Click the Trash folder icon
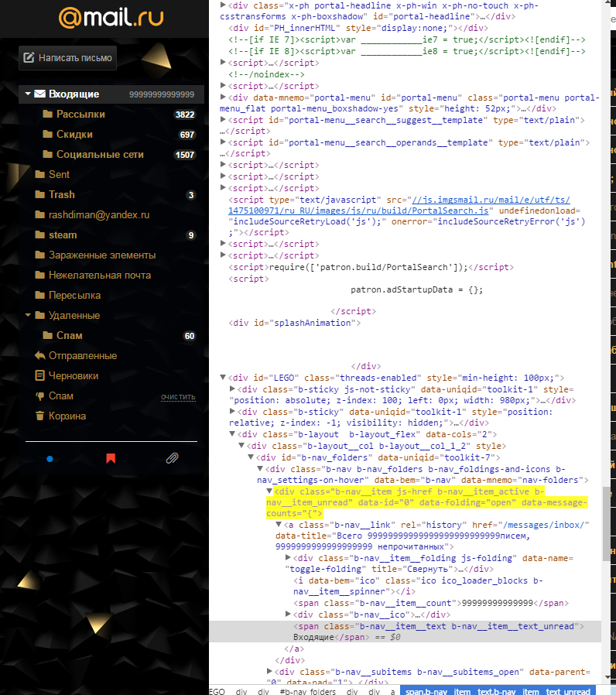Screen dimensions: 616x695 [x=40, y=194]
